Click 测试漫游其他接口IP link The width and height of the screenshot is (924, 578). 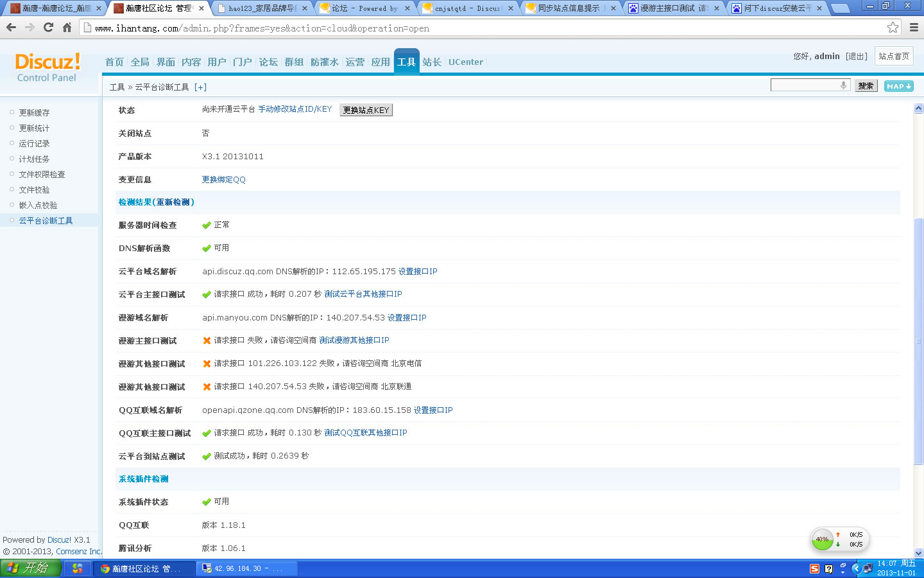pyautogui.click(x=354, y=340)
